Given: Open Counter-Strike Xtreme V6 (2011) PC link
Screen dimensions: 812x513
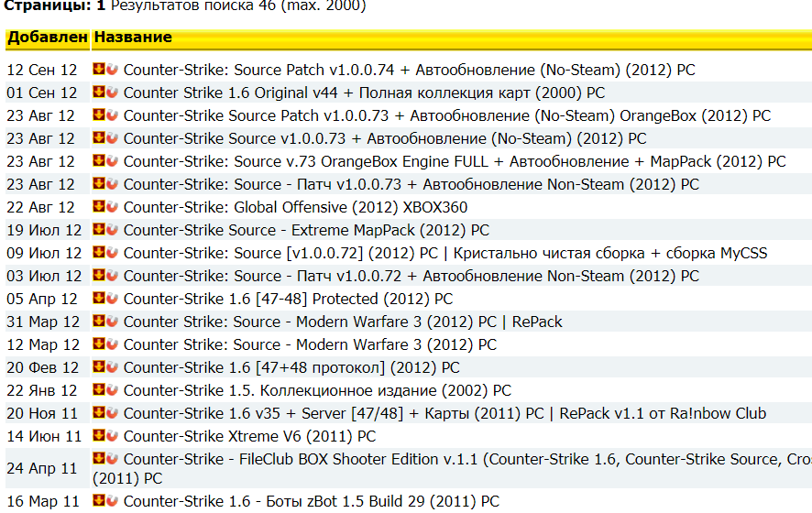Looking at the screenshot, I should coord(249,436).
